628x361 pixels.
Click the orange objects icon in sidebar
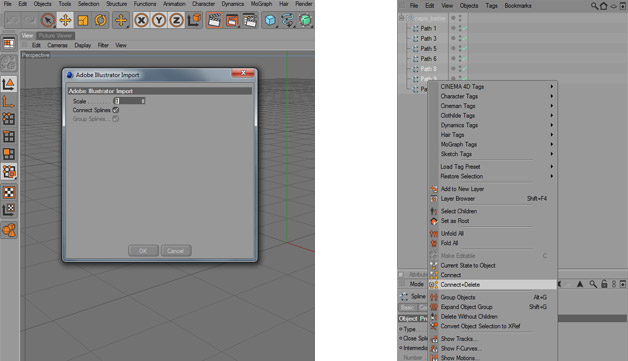pyautogui.click(x=9, y=230)
